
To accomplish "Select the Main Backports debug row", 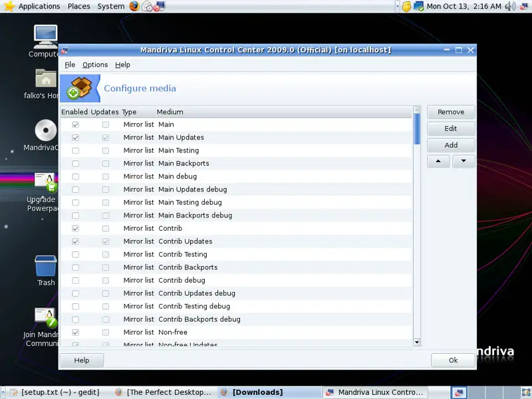I will pyautogui.click(x=237, y=215).
